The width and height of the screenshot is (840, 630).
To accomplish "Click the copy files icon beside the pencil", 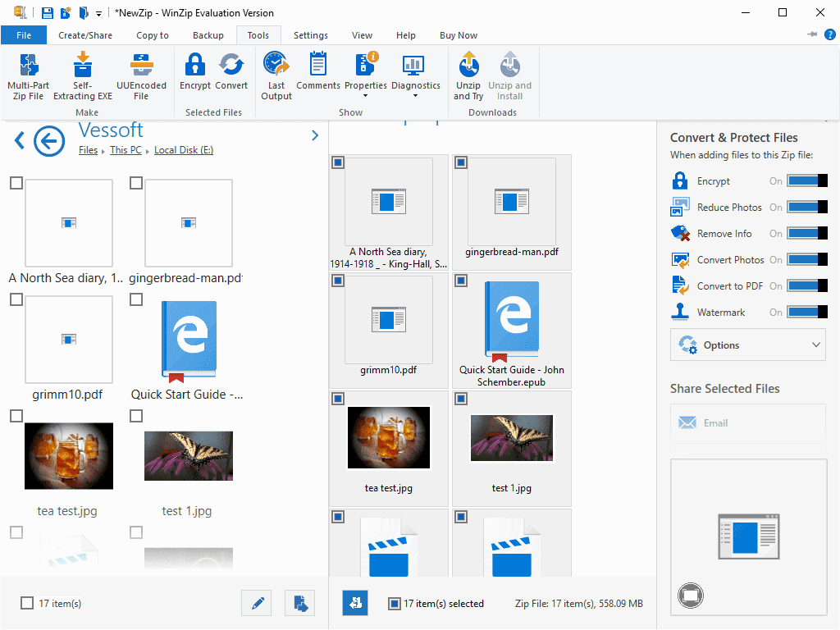I will click(300, 604).
